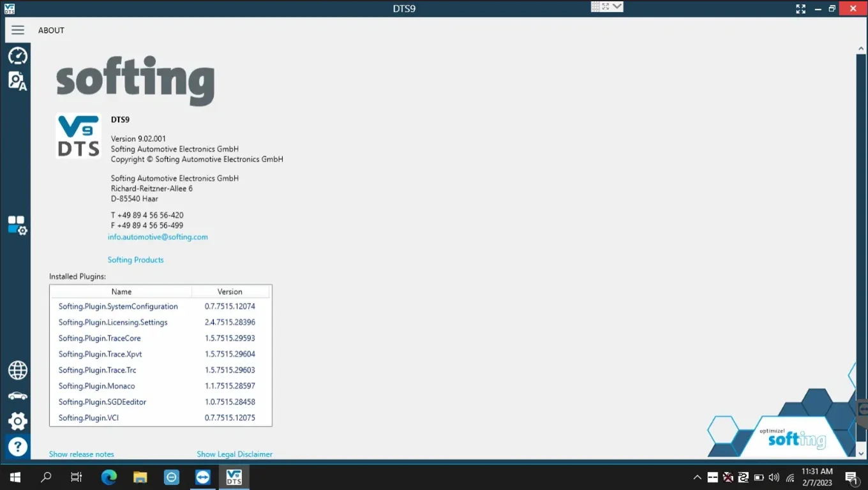Open the tiles with gear sidebar icon
The height and width of the screenshot is (490, 868).
17,225
